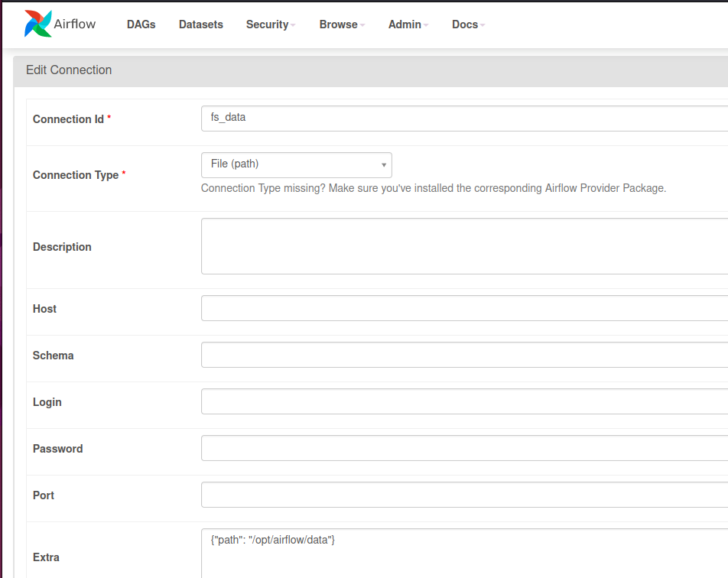728x578 pixels.
Task: Select the Port input field
Action: (464, 495)
